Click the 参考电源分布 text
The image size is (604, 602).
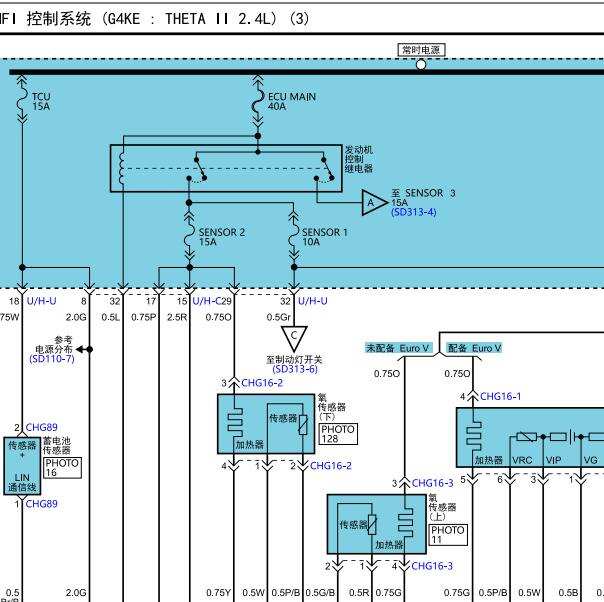point(54,345)
